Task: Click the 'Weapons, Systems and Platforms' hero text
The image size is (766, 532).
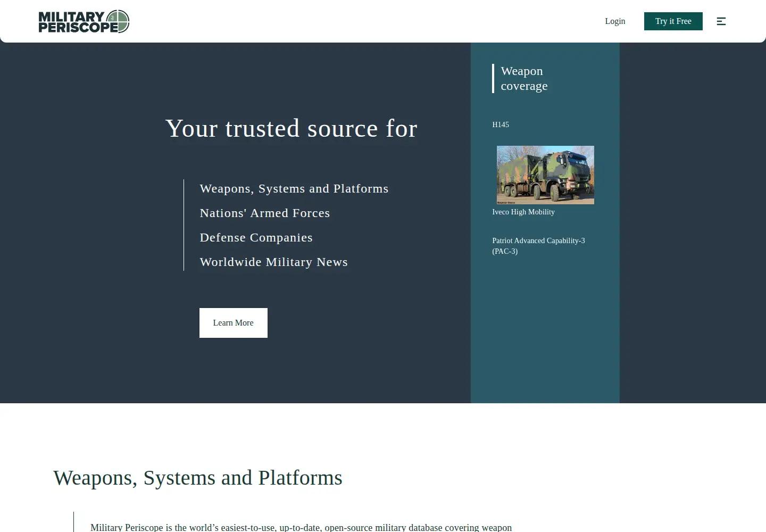Action: 294,189
